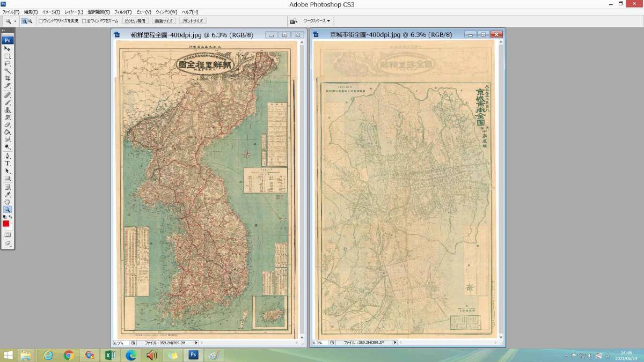Select the Move tool
644x362 pixels.
8,48
